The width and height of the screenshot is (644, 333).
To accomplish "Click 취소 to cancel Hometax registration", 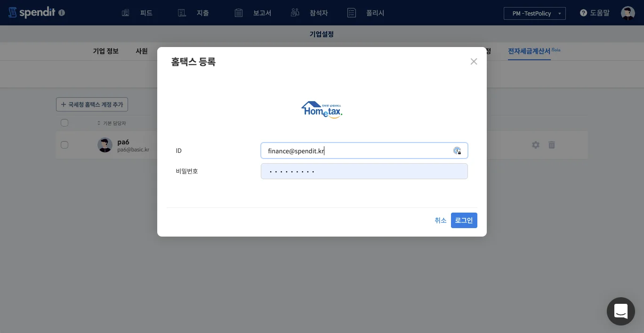I will tap(441, 220).
